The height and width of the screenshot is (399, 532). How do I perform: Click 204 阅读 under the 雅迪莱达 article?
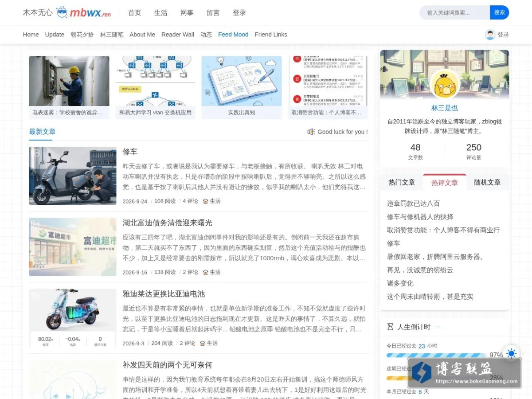tap(162, 343)
